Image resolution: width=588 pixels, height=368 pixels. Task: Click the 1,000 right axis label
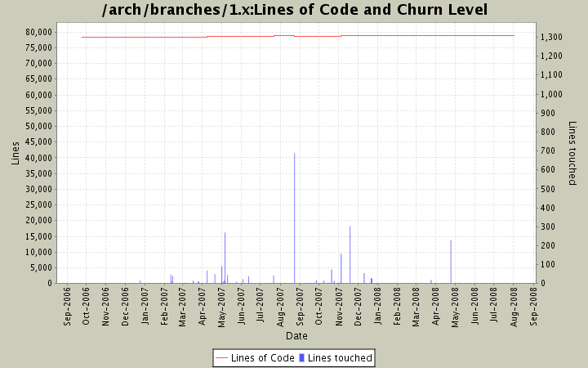tap(551, 94)
